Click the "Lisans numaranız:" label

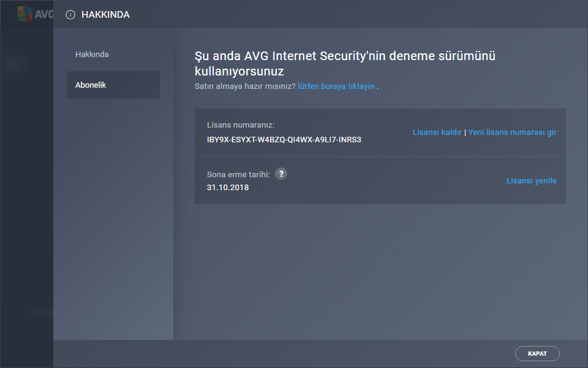coord(240,125)
